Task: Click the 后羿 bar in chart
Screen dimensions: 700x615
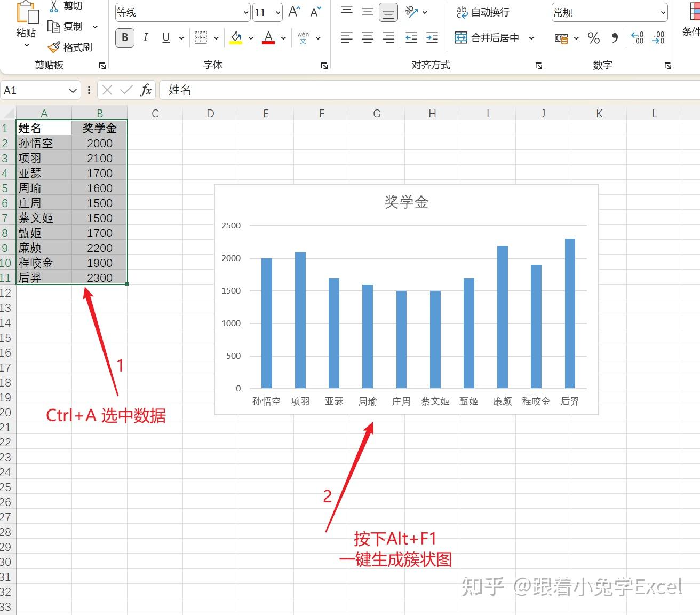Action: point(570,313)
